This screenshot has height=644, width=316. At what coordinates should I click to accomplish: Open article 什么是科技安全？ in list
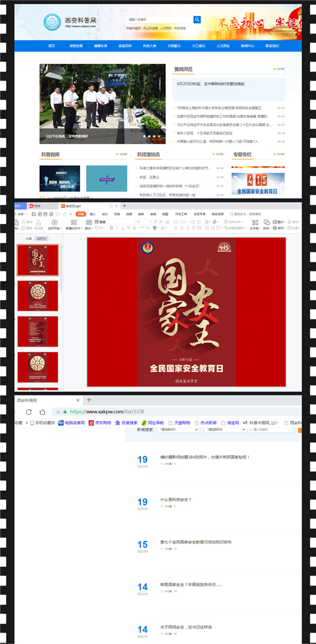point(176,500)
